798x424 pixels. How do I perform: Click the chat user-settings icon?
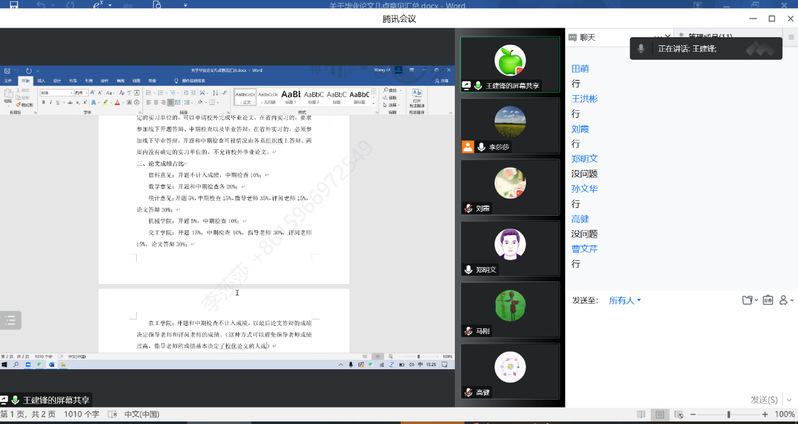[x=785, y=300]
